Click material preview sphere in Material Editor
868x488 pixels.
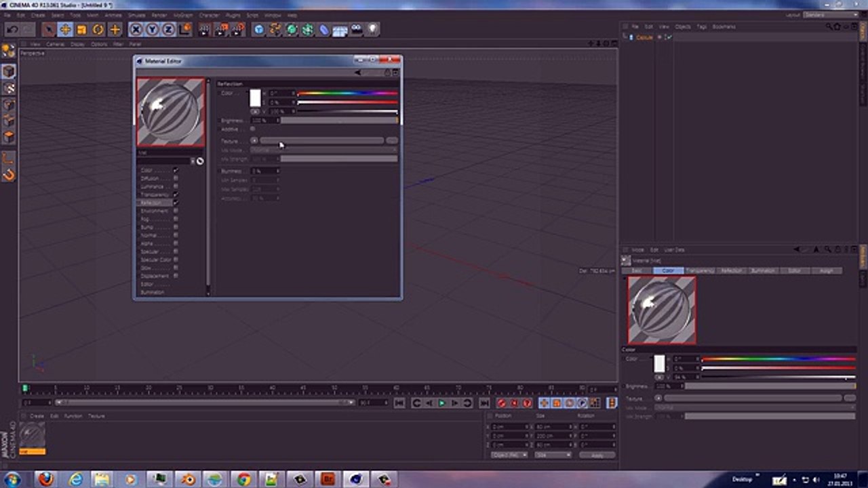(171, 112)
